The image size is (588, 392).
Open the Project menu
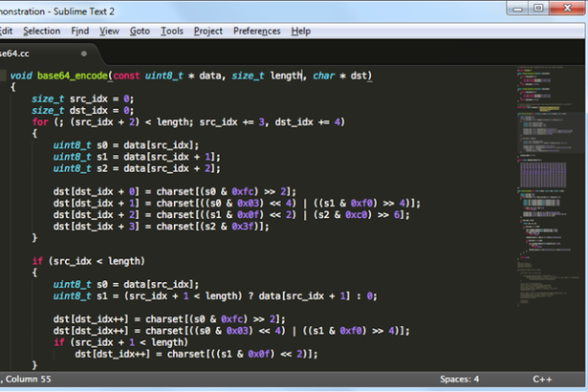point(207,31)
